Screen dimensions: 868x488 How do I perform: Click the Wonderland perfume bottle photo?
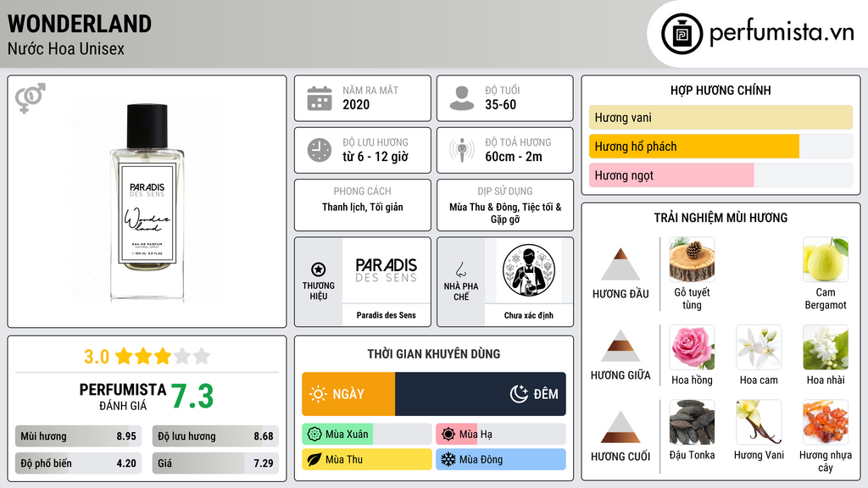pyautogui.click(x=147, y=202)
